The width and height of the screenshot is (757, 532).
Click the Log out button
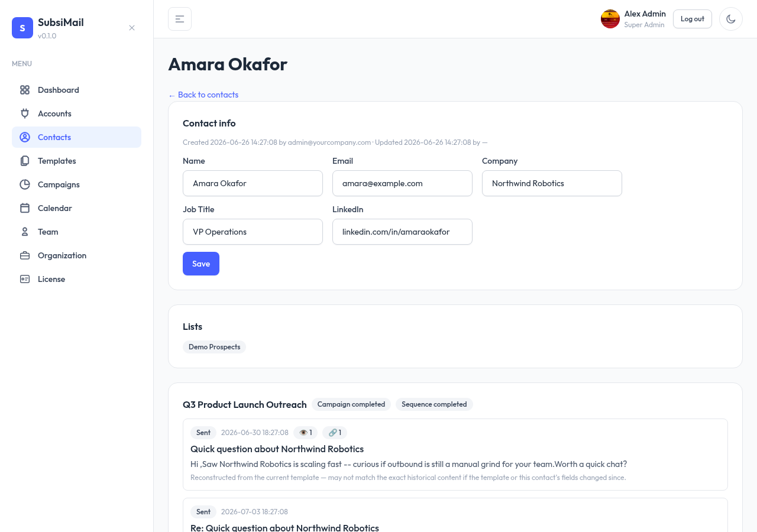point(693,19)
